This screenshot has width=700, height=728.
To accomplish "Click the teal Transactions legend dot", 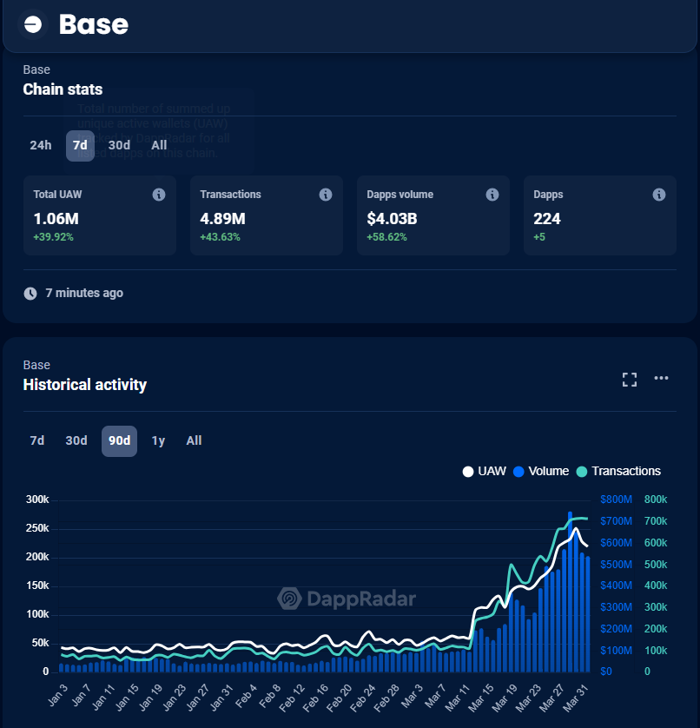I will [582, 472].
